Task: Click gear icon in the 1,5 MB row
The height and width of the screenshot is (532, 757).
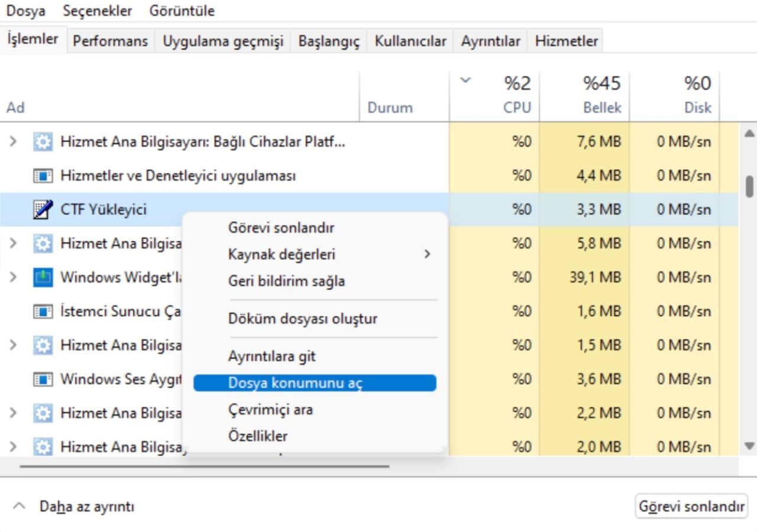Action: tap(43, 345)
